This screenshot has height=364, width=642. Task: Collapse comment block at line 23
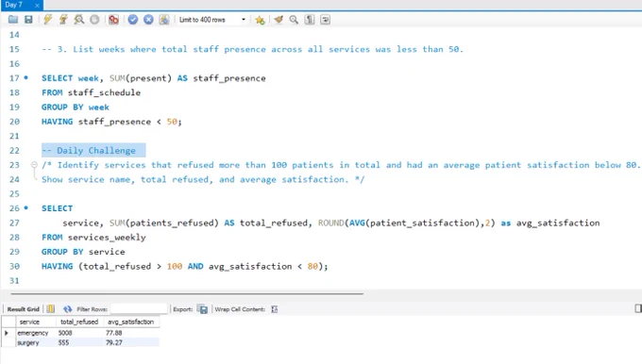pos(34,165)
